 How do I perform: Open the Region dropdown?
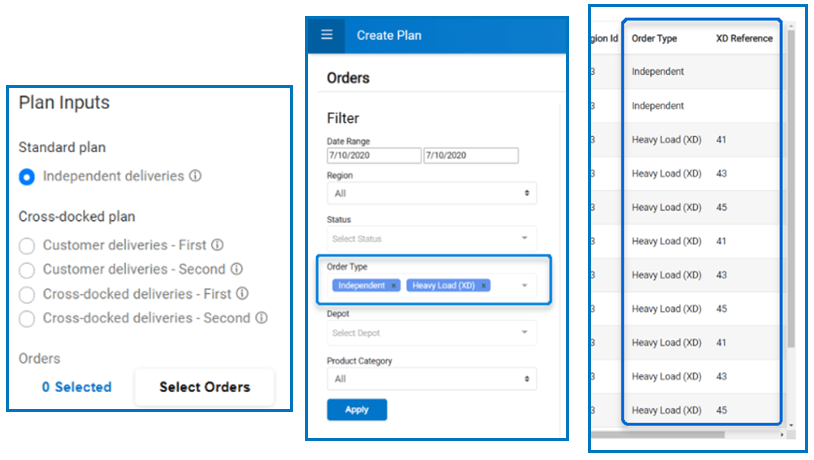432,193
